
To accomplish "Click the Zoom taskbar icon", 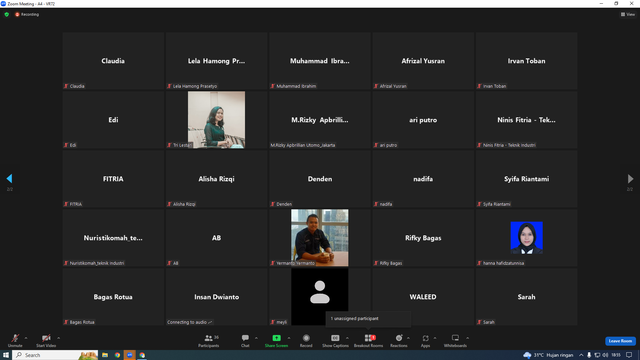I will [x=129, y=355].
